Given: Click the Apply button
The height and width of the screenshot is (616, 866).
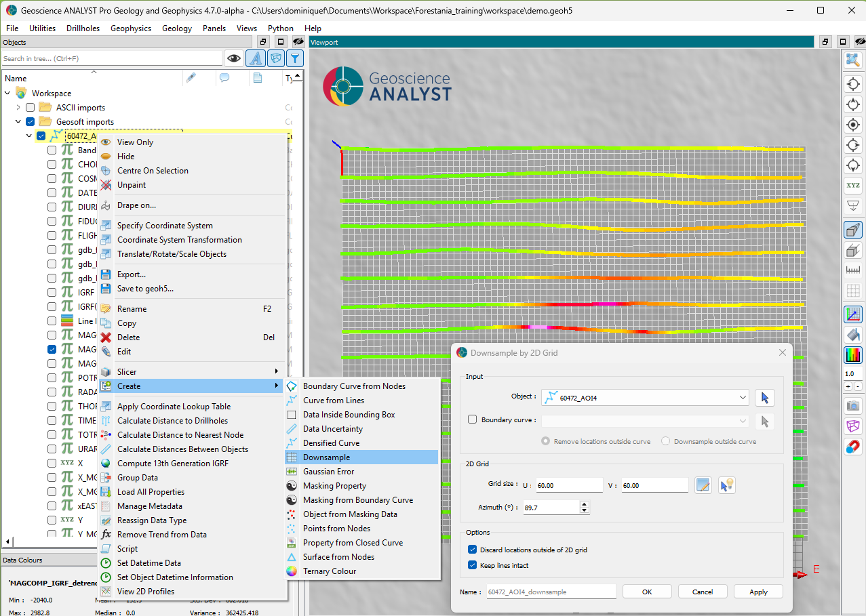Looking at the screenshot, I should coord(757,592).
